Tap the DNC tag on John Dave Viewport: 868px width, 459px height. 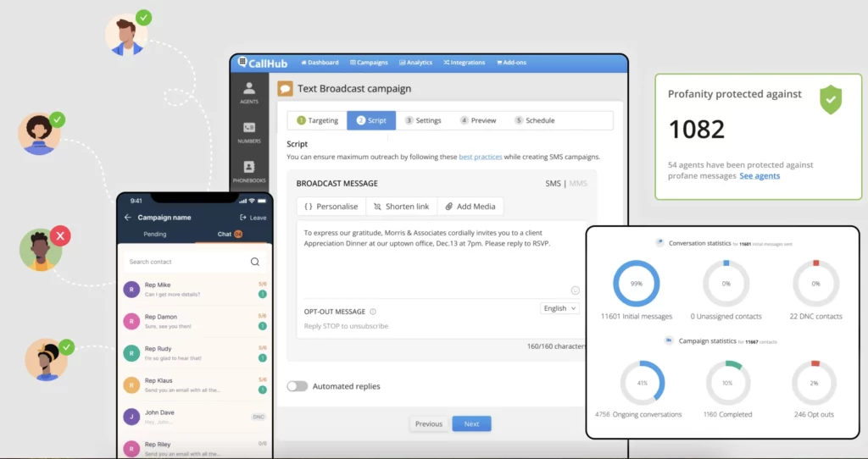tap(259, 417)
